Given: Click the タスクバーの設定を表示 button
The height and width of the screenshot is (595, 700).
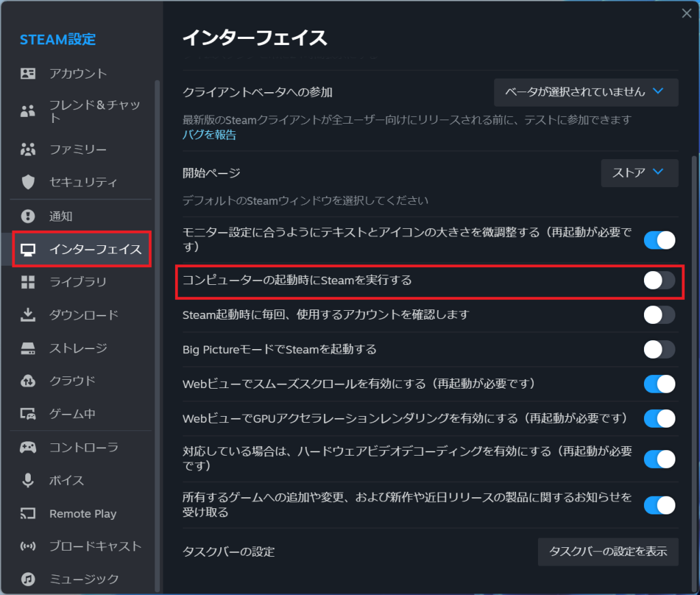Looking at the screenshot, I should 608,552.
